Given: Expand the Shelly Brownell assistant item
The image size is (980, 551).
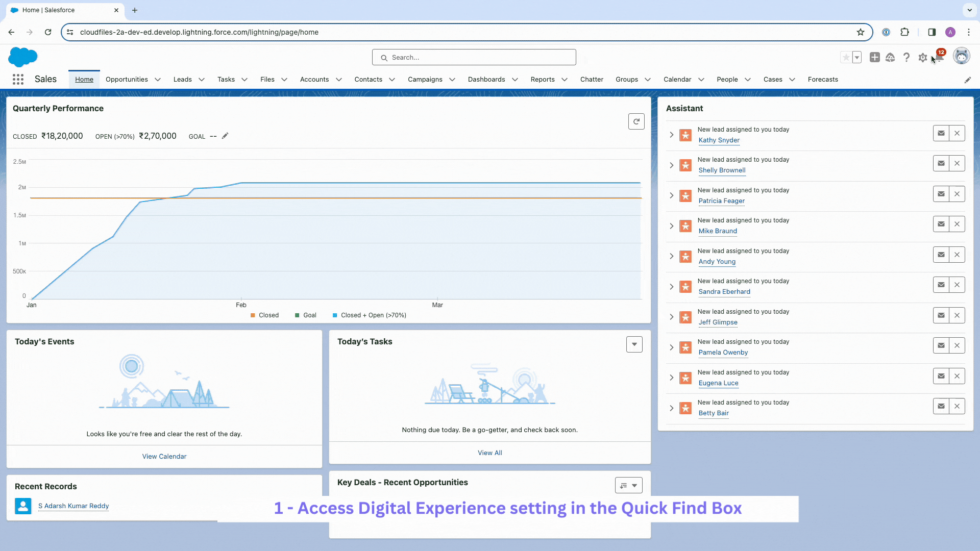Looking at the screenshot, I should pos(671,165).
